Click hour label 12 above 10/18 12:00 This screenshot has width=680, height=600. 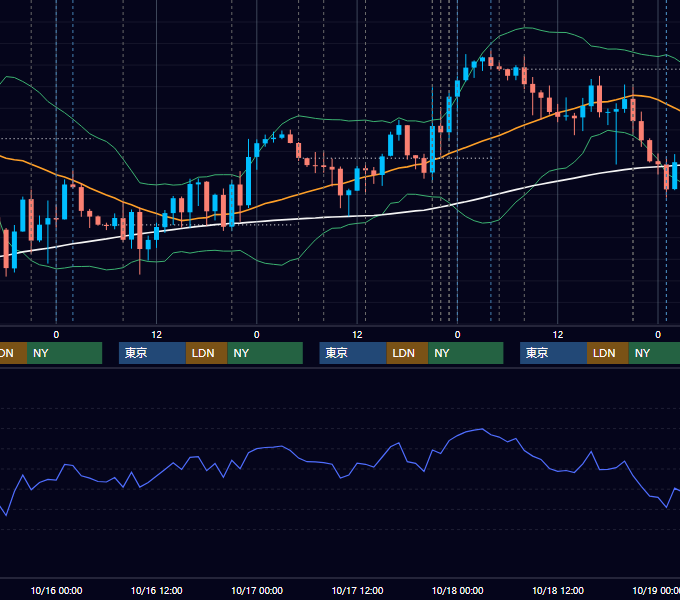558,335
